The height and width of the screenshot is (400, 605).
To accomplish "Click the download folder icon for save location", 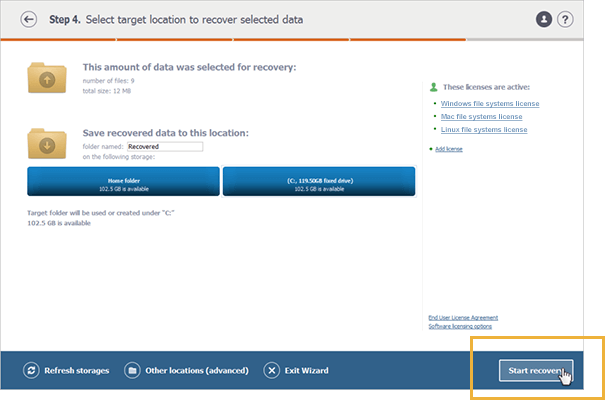I will click(47, 143).
